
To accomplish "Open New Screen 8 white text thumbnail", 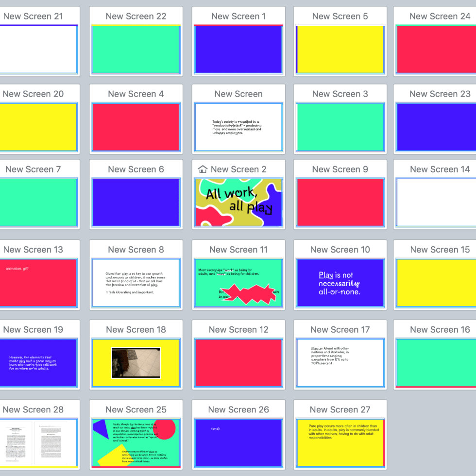I will coord(136,282).
